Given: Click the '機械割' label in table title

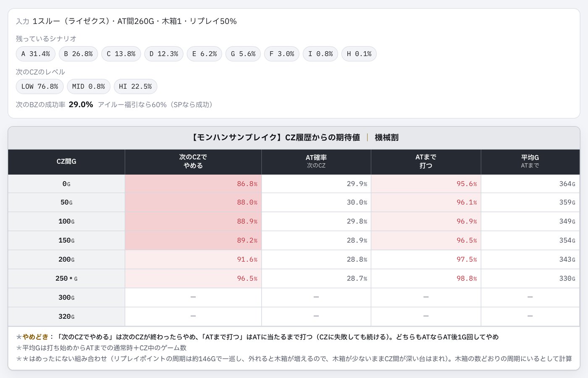Looking at the screenshot, I should (x=386, y=138).
